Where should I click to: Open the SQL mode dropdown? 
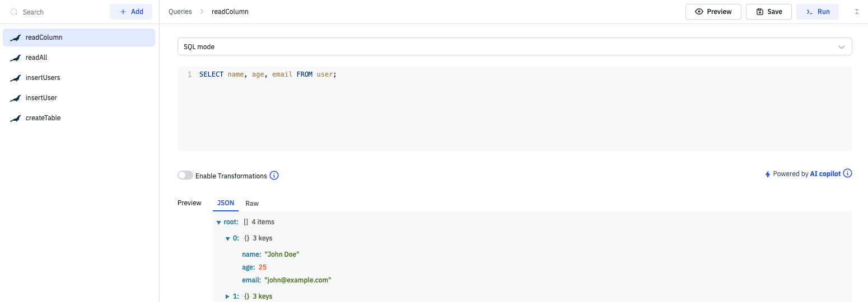(x=514, y=47)
